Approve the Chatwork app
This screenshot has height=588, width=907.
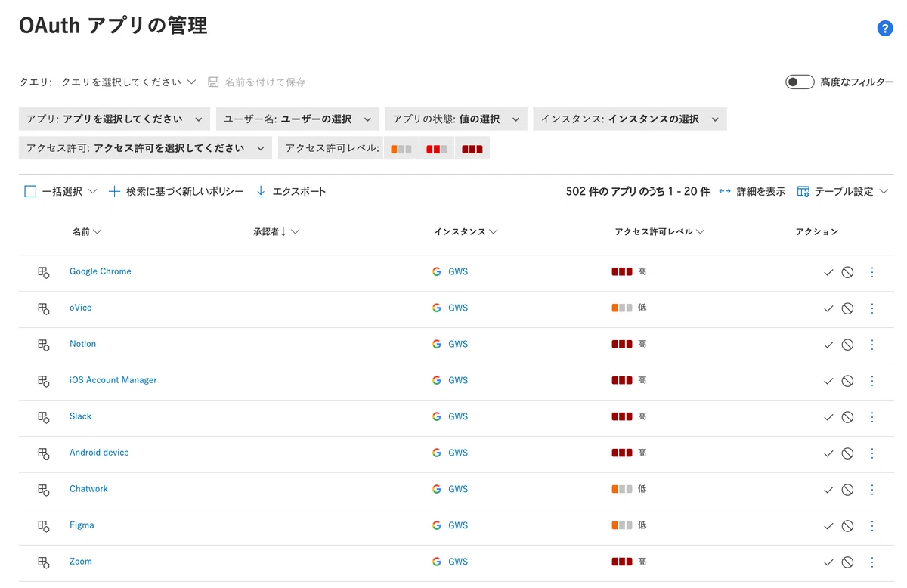[828, 490]
